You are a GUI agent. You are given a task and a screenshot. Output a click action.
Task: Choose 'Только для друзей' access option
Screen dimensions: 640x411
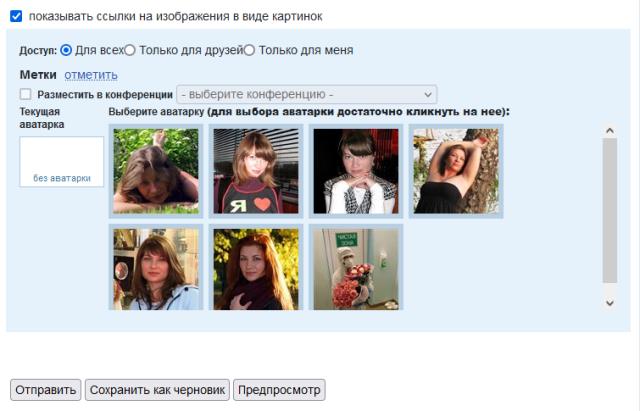click(130, 50)
